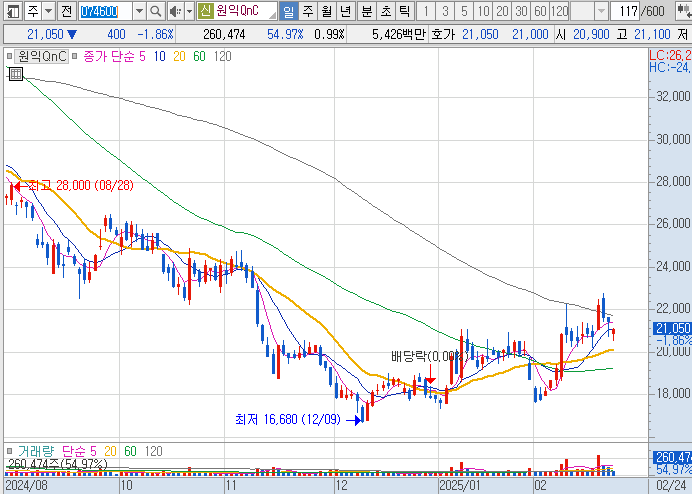The width and height of the screenshot is (692, 494).
Task: Click the stock code field 074600
Action: pos(105,11)
